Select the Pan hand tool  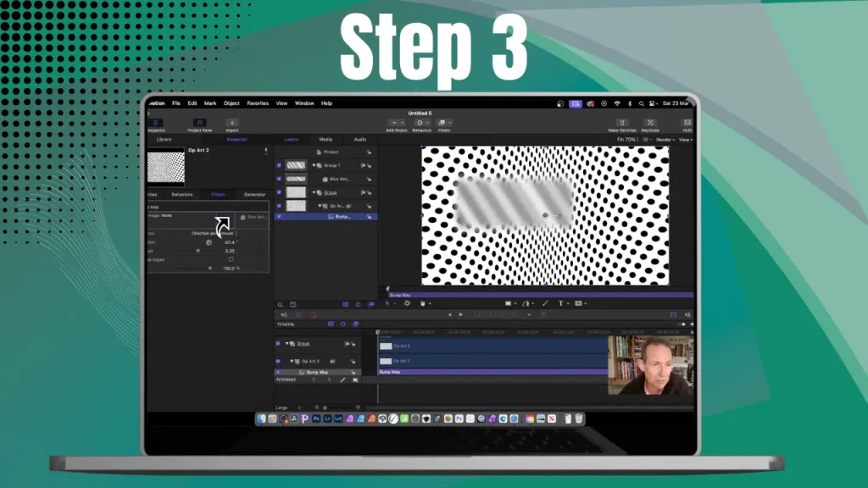point(422,303)
